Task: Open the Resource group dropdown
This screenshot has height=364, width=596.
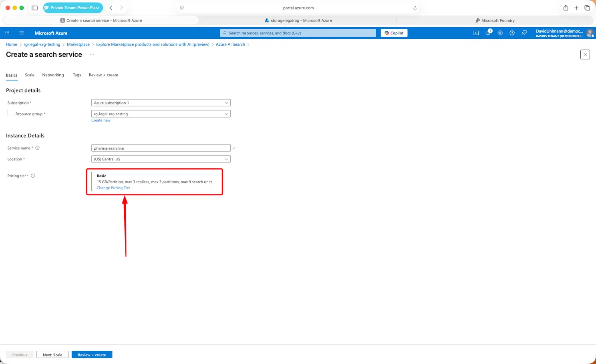Action: (161, 114)
